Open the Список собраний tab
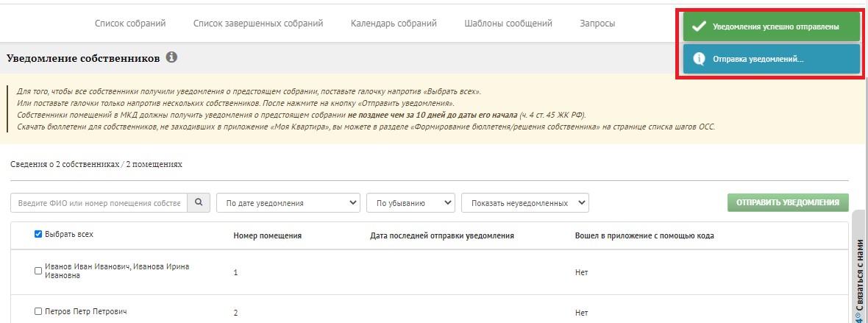Image resolution: width=868 pixels, height=323 pixels. [x=130, y=24]
